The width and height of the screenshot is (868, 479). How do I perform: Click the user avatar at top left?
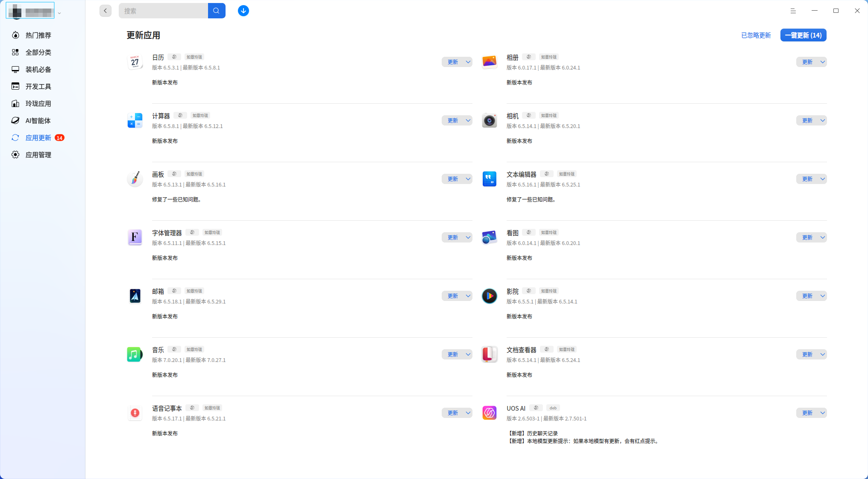(x=15, y=11)
